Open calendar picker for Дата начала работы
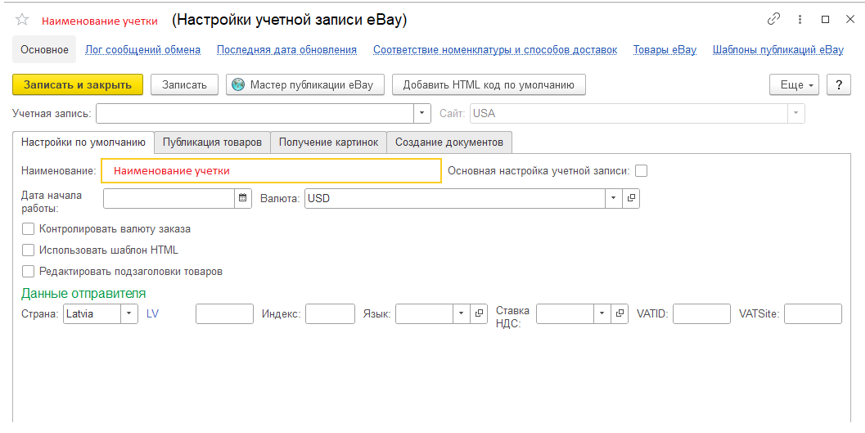 (x=243, y=198)
